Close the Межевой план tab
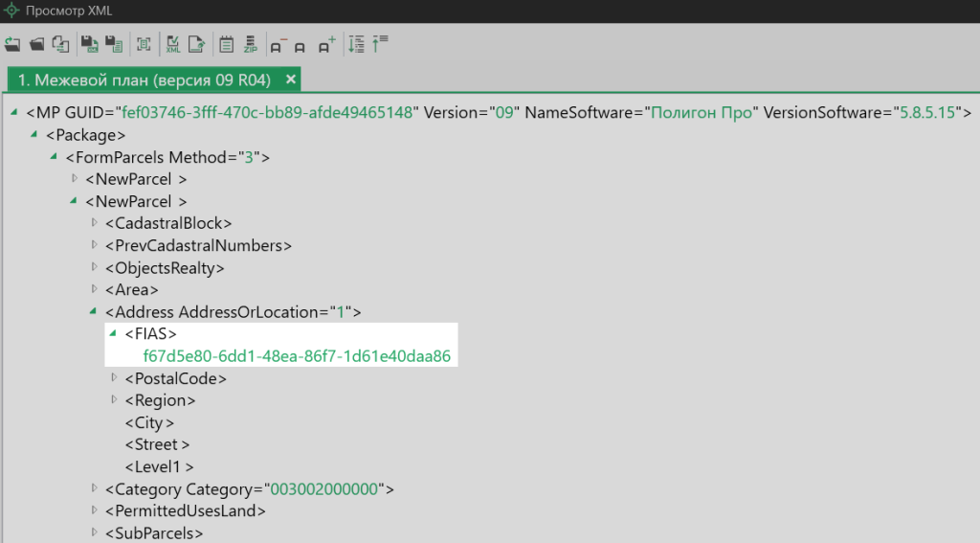 pos(291,79)
